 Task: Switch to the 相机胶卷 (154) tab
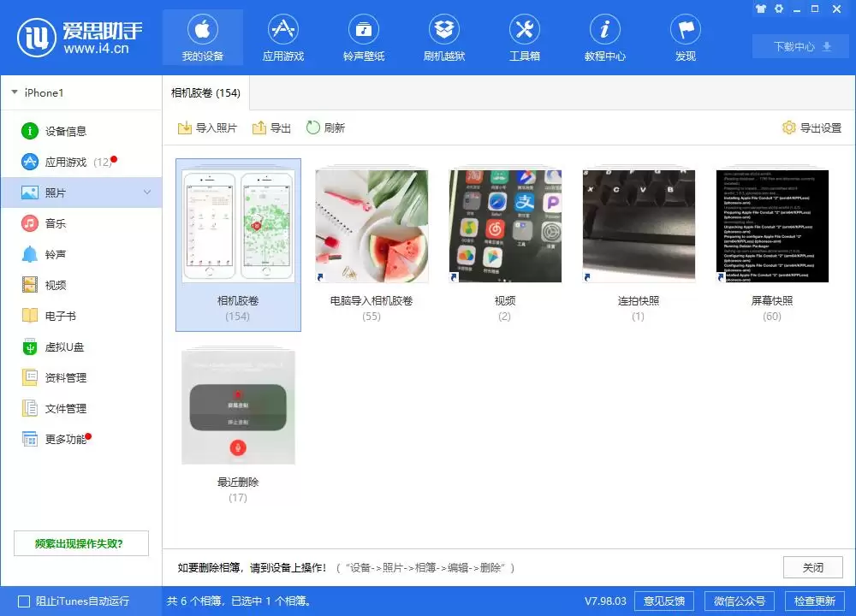(x=205, y=92)
